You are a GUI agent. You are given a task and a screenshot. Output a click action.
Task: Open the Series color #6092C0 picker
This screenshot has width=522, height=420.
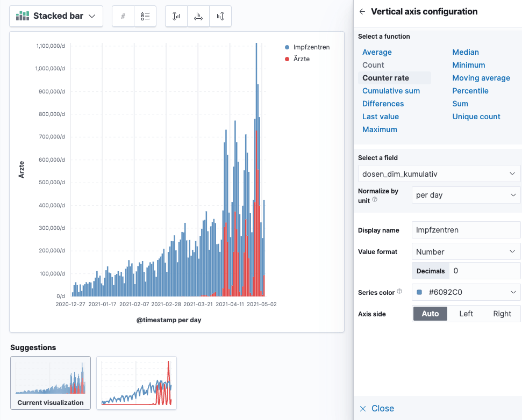click(x=466, y=292)
